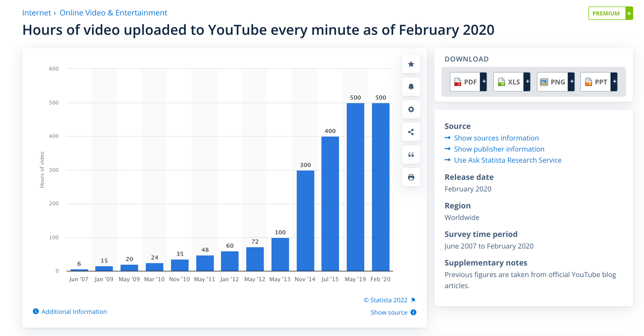This screenshot has height=336, width=644.
Task: Click the Statista 2022 copyright link
Action: tap(385, 300)
